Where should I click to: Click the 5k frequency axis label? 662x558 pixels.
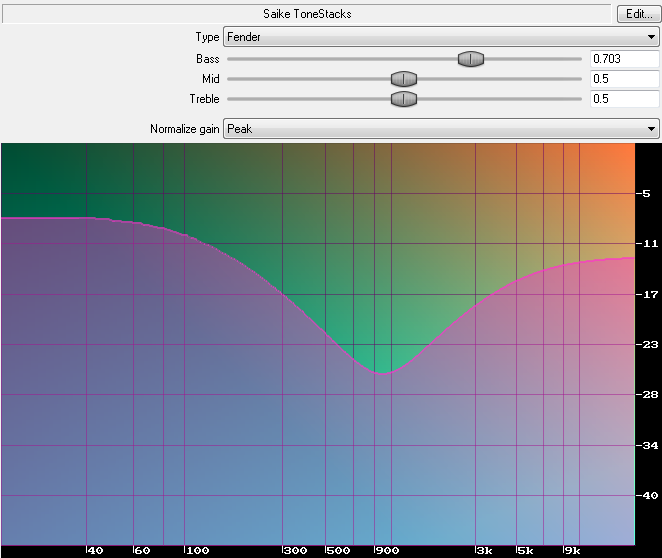(525, 550)
